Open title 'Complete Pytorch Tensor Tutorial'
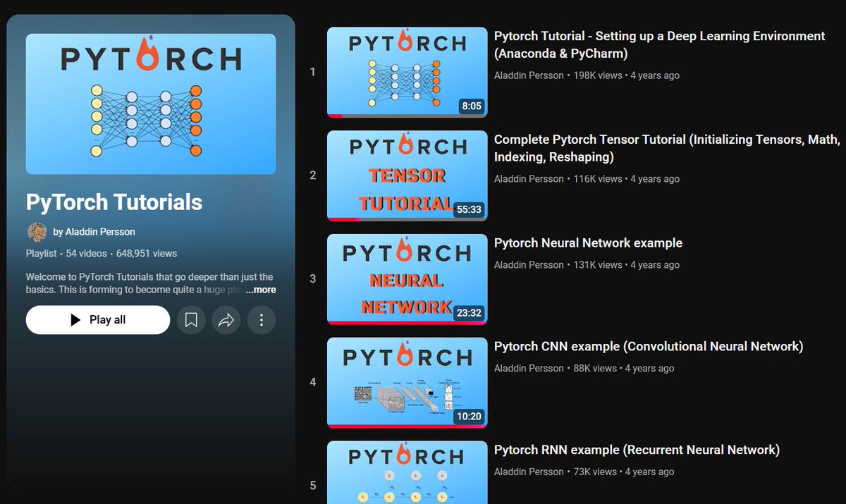 (x=666, y=148)
